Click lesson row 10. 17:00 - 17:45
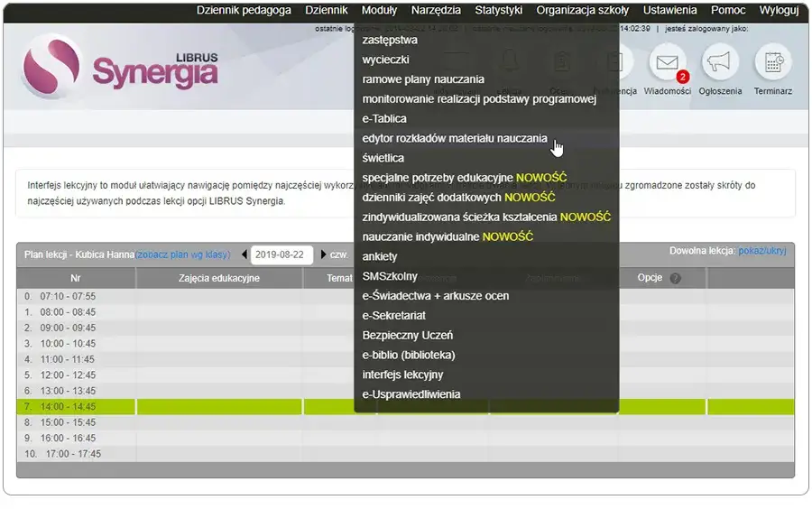 click(405, 454)
